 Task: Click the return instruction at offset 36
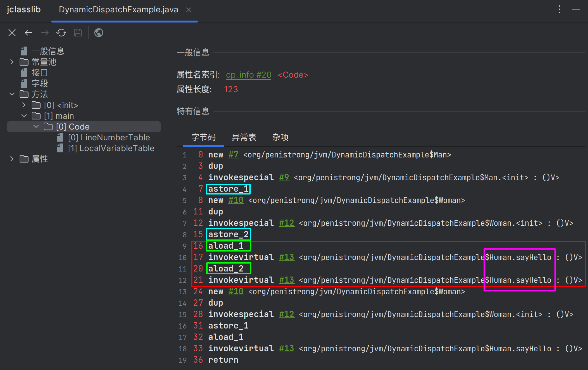coord(223,360)
